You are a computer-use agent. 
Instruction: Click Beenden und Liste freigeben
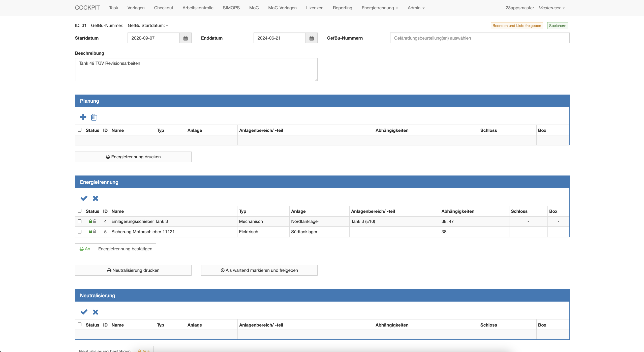coord(516,26)
